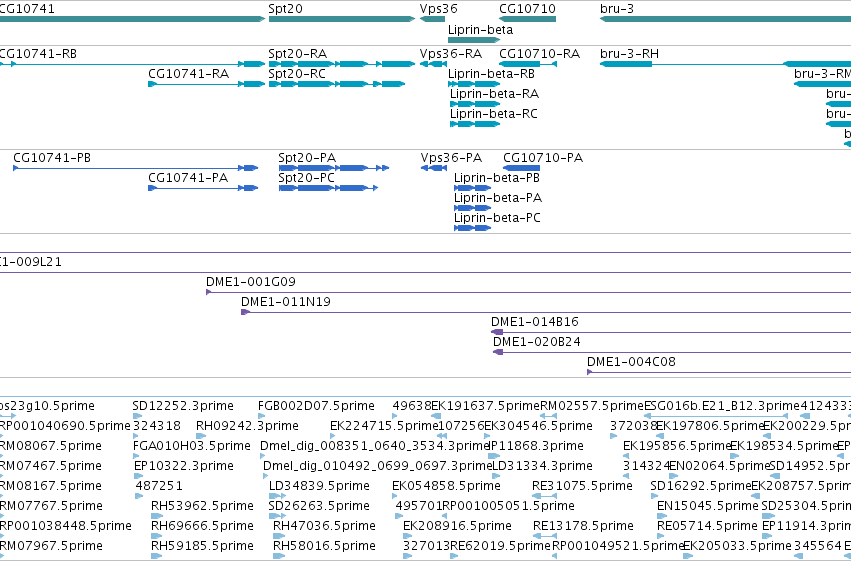This screenshot has height=561, width=851.
Task: Click EST LD31334.3prime
Action: (542, 466)
